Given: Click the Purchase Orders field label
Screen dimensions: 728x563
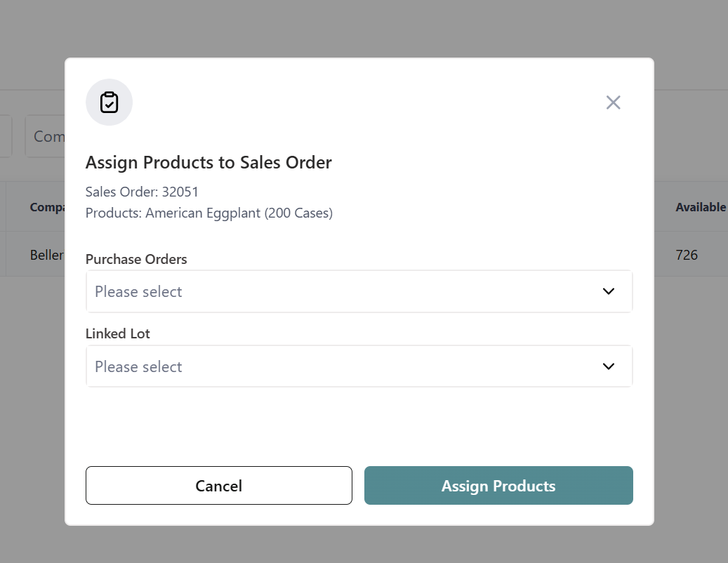Looking at the screenshot, I should point(136,259).
